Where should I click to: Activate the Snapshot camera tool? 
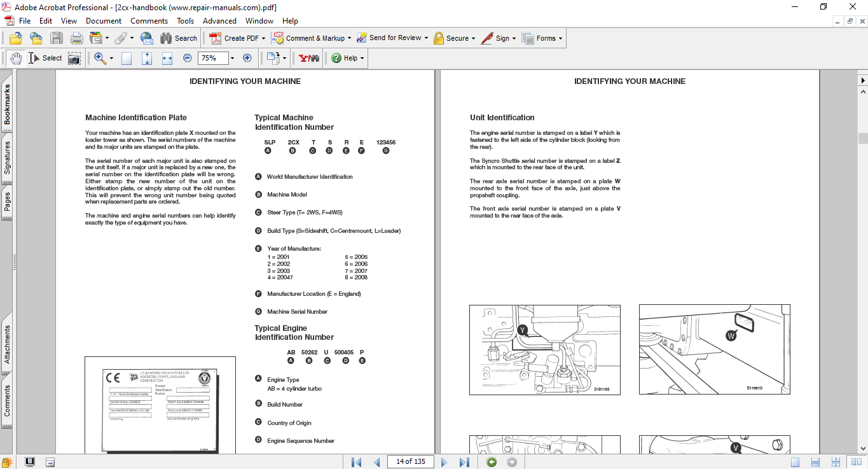tap(74, 58)
